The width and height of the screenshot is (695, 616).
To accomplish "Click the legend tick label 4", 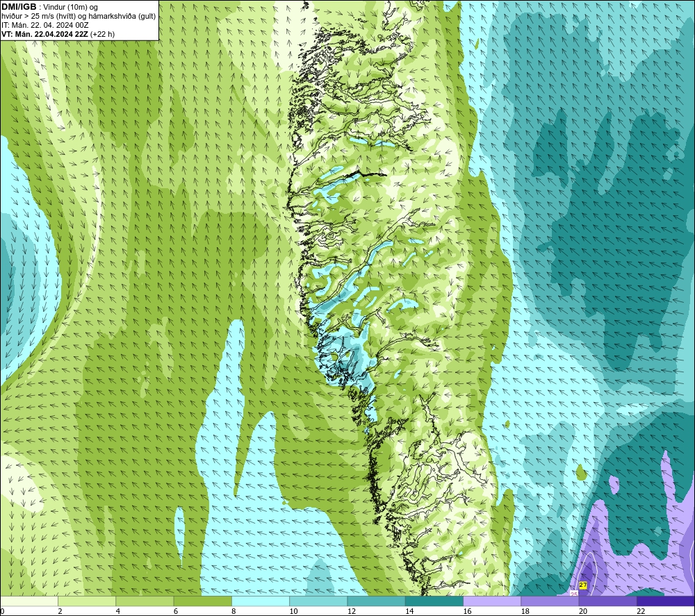I will click(118, 611).
